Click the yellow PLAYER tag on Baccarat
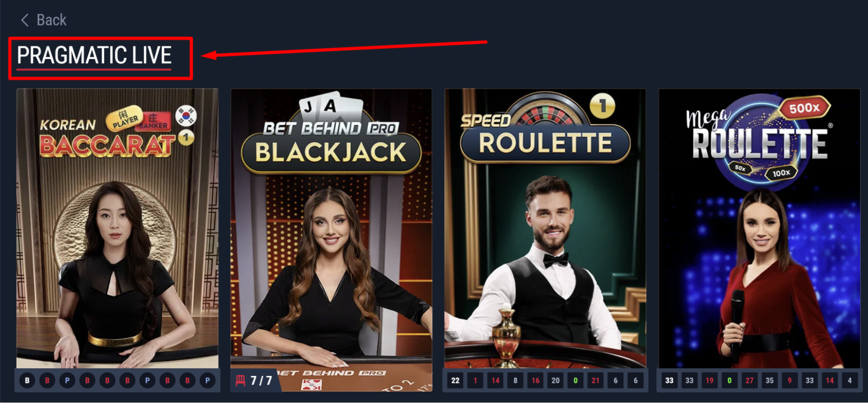The image size is (868, 403). pyautogui.click(x=125, y=118)
